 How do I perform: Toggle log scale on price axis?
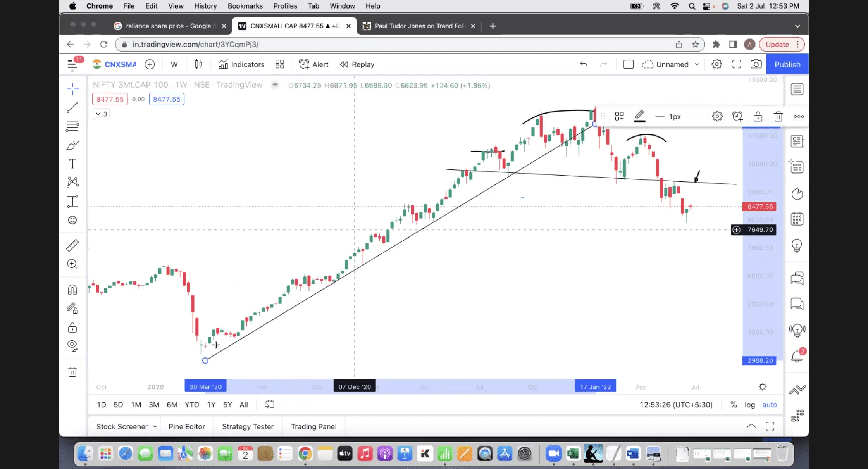(x=749, y=405)
